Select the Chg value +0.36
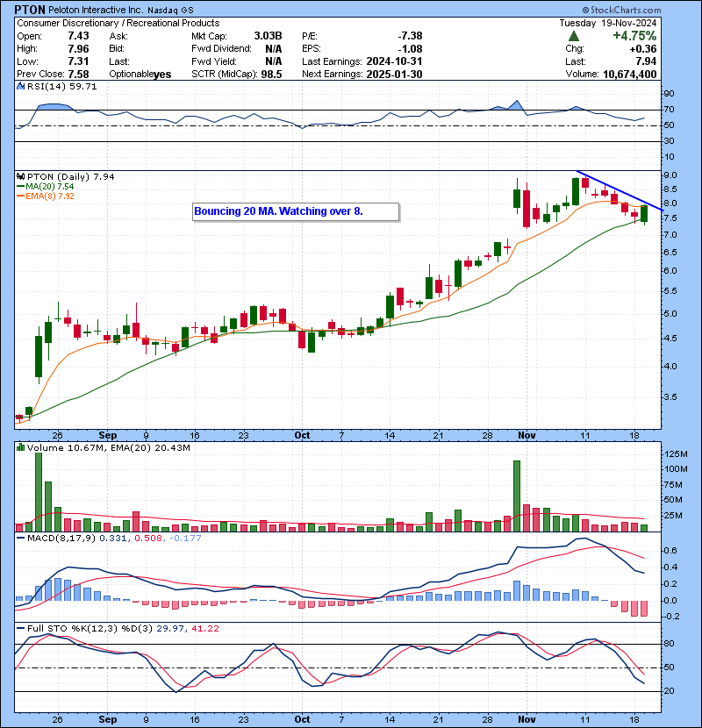Screen dimensions: 702x728 643,49
